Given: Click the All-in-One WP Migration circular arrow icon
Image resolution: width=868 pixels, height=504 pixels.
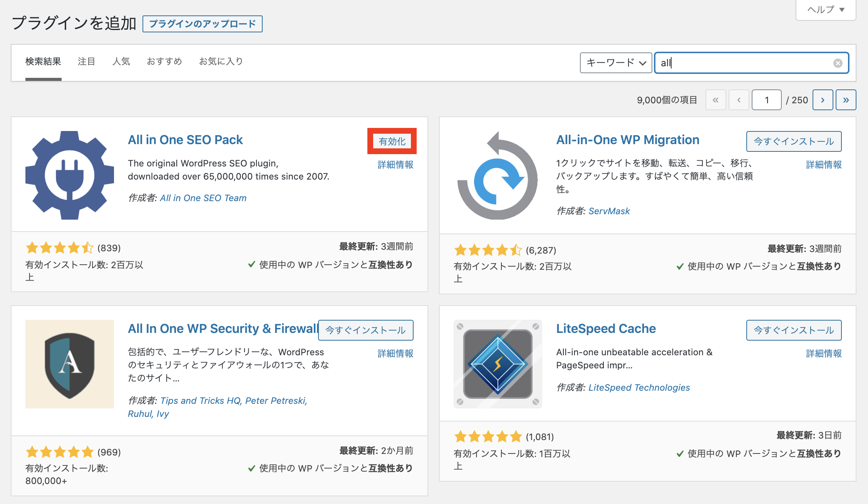Looking at the screenshot, I should click(x=498, y=175).
